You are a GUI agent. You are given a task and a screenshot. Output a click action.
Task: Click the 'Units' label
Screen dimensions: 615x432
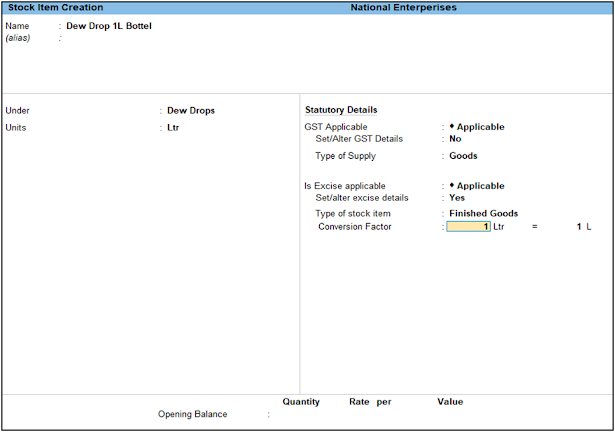pos(16,128)
